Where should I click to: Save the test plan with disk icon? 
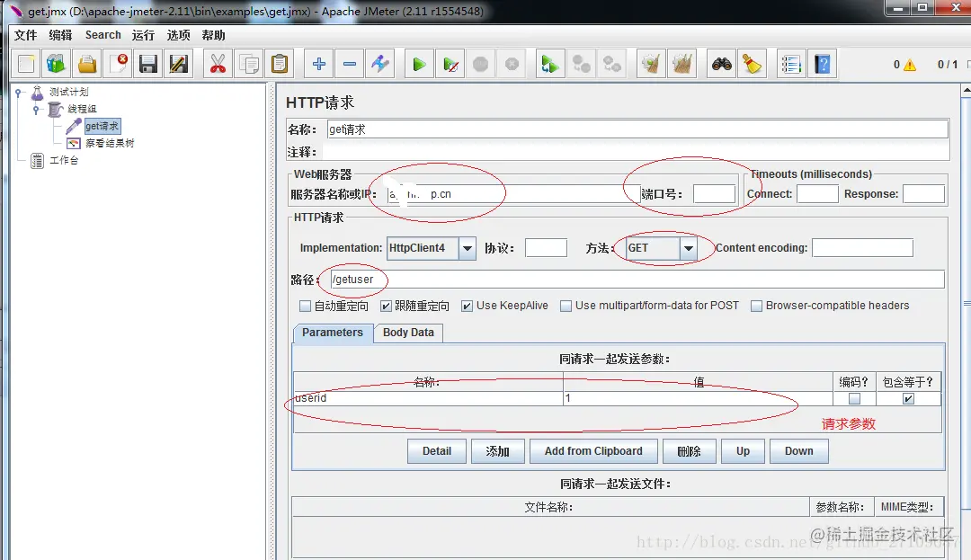coord(147,64)
